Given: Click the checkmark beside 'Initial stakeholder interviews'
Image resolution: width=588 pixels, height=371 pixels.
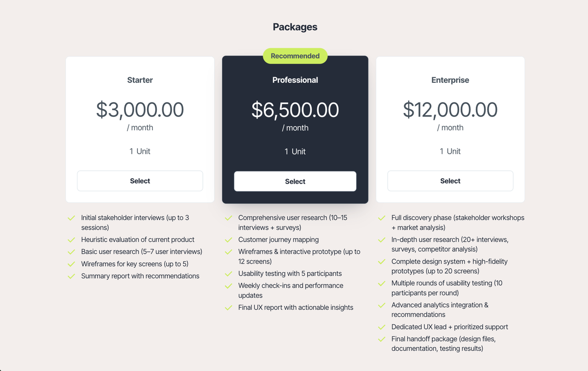Looking at the screenshot, I should 72,217.
